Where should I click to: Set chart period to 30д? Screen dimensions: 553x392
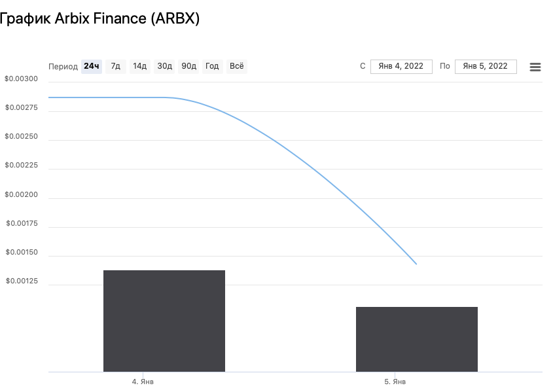click(x=164, y=66)
